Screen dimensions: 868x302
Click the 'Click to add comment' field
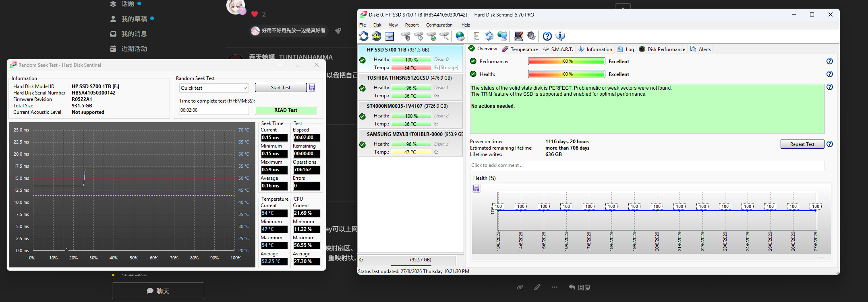[647, 165]
